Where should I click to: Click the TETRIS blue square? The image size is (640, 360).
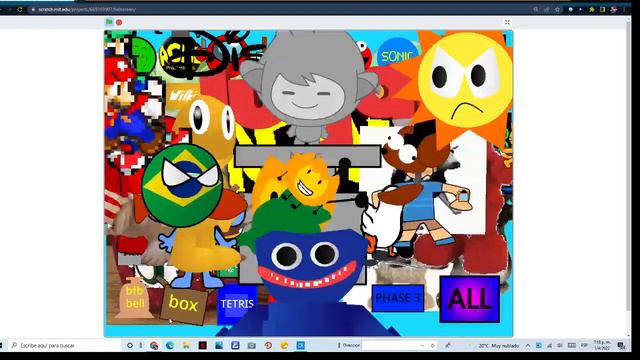click(x=237, y=304)
